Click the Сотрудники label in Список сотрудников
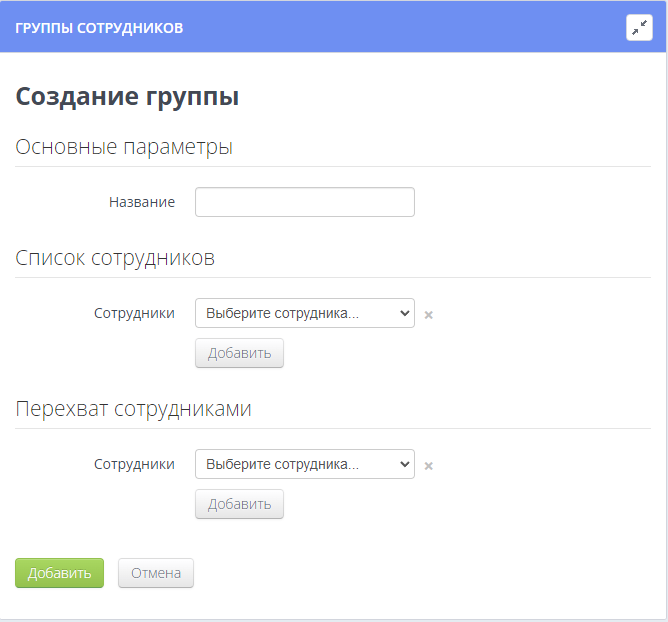The width and height of the screenshot is (668, 622). [x=134, y=313]
